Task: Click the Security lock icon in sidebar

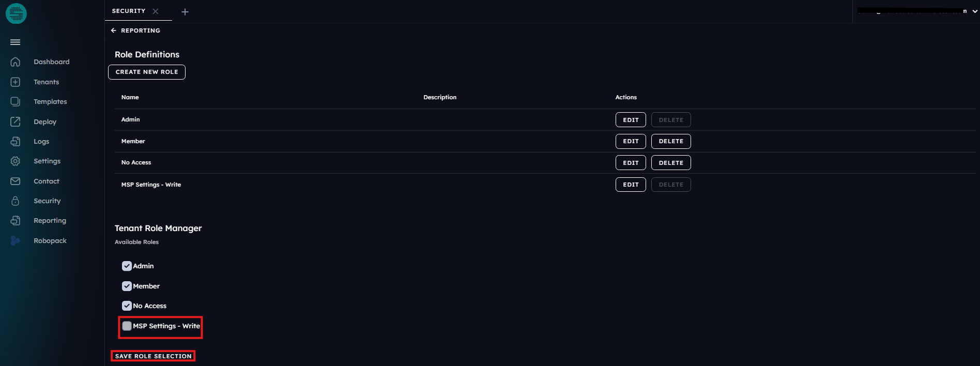Action: tap(16, 201)
